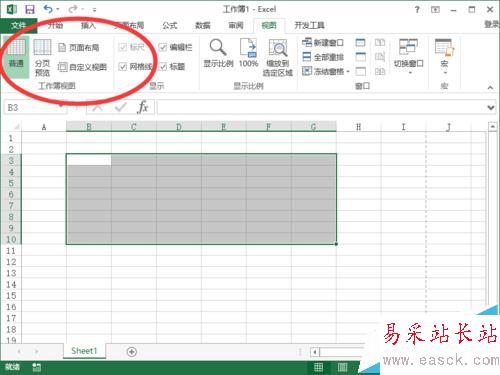Click the synchronous scrolling icon

click(x=380, y=57)
